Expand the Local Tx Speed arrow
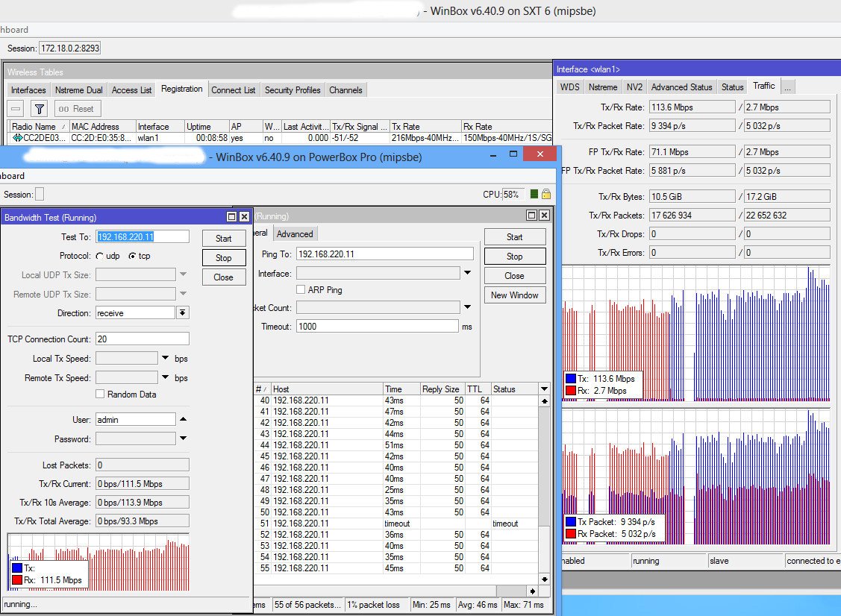Screen dimensions: 841x616 165,358
